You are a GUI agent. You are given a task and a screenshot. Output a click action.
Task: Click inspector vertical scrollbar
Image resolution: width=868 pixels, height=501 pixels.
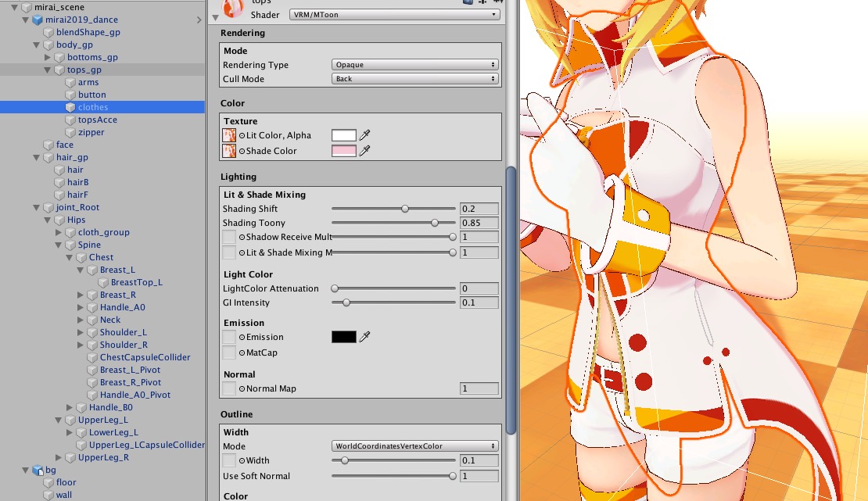point(511,301)
